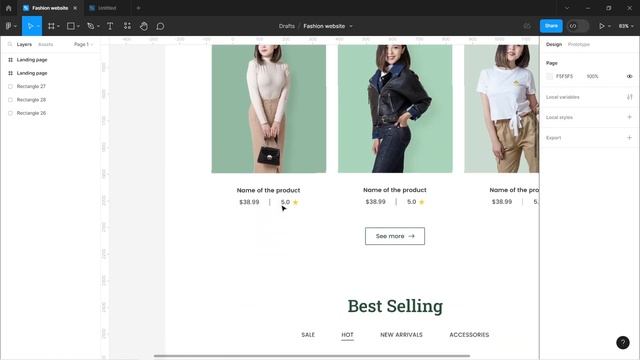The width and height of the screenshot is (640, 360).
Task: Select the Rectangle shape tool
Action: [71, 26]
